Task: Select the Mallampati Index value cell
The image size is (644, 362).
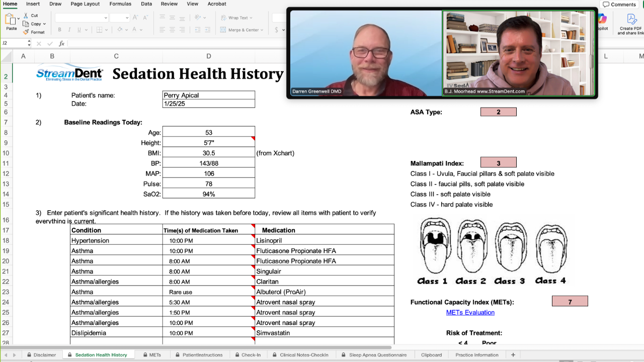Action: pyautogui.click(x=499, y=162)
